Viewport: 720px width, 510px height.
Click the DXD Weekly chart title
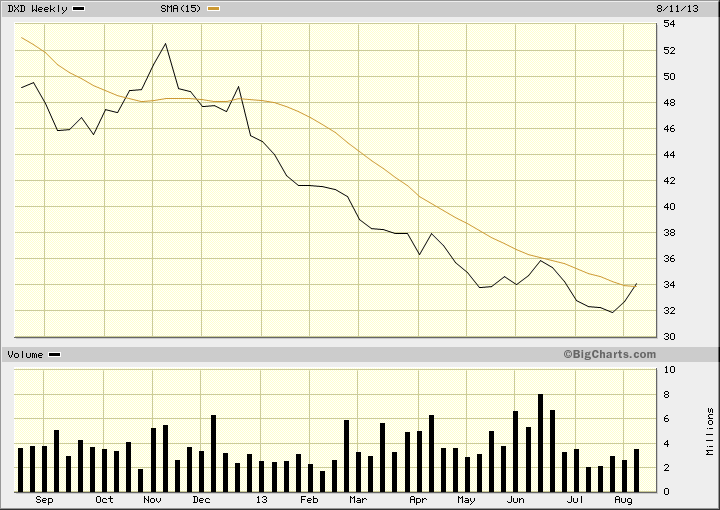pyautogui.click(x=37, y=9)
